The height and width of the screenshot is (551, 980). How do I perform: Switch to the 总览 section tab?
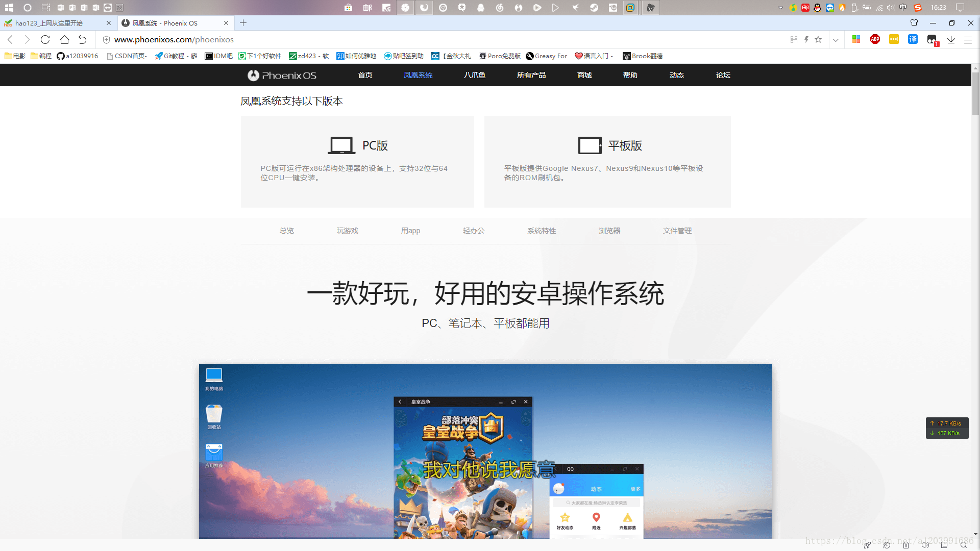point(287,231)
